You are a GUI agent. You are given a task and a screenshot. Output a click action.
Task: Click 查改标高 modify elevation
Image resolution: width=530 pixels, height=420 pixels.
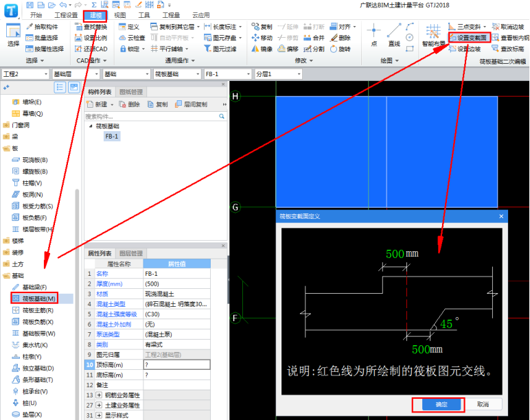click(508, 49)
